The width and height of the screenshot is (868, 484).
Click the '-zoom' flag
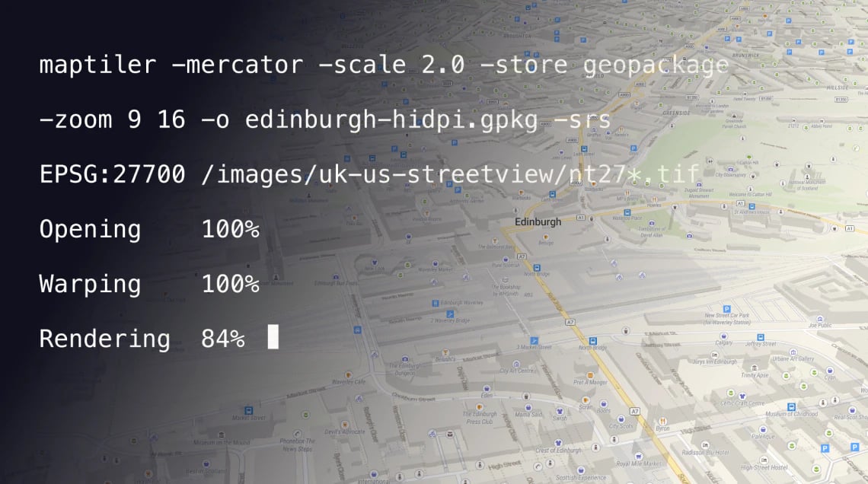(x=75, y=119)
